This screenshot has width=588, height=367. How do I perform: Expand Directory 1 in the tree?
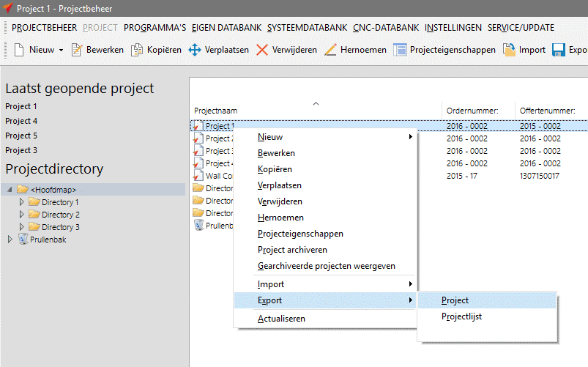click(21, 202)
